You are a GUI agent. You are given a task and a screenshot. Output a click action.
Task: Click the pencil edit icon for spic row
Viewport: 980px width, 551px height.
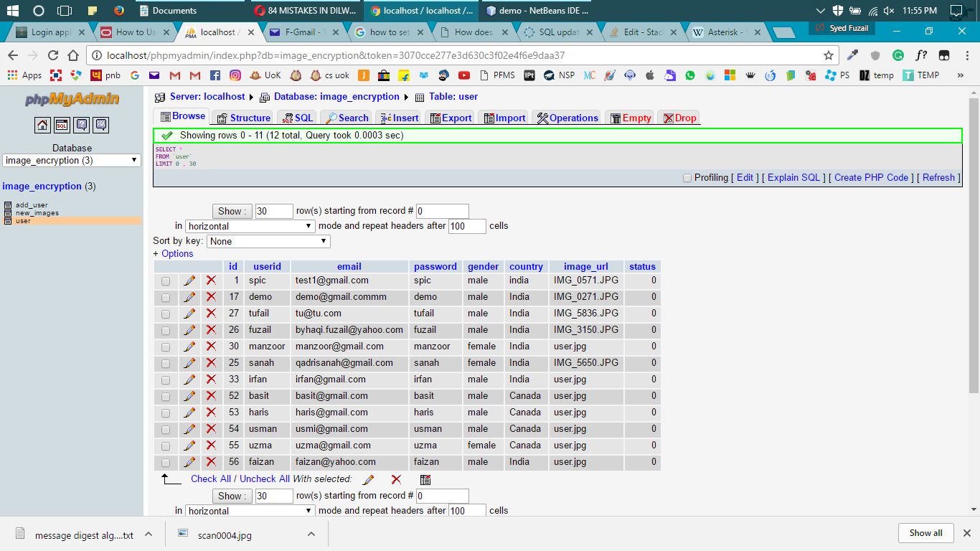[x=189, y=281]
